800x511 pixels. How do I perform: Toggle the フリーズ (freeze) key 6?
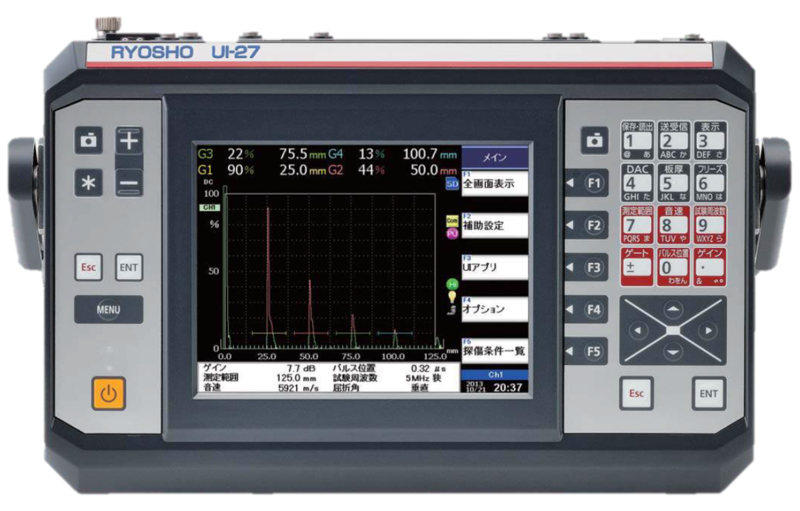pyautogui.click(x=710, y=183)
